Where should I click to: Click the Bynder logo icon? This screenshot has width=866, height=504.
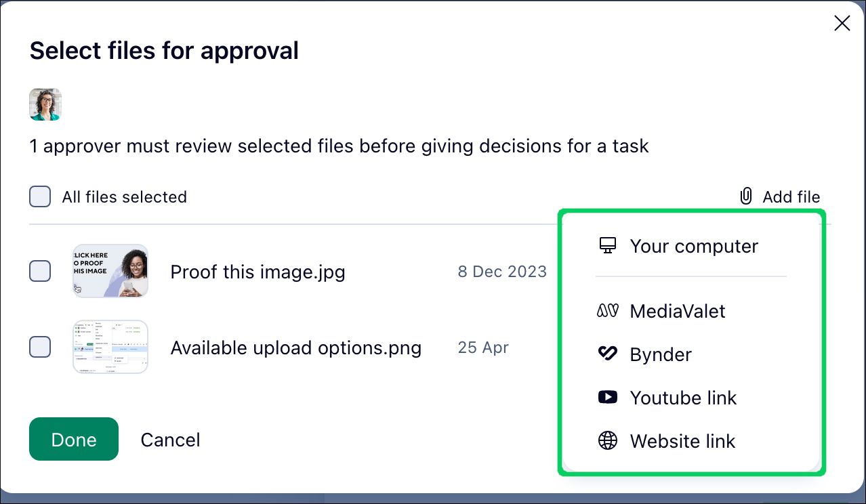608,354
